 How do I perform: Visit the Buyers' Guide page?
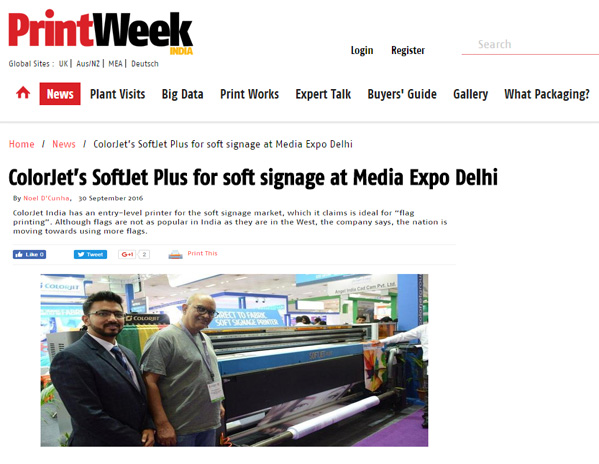pyautogui.click(x=402, y=94)
